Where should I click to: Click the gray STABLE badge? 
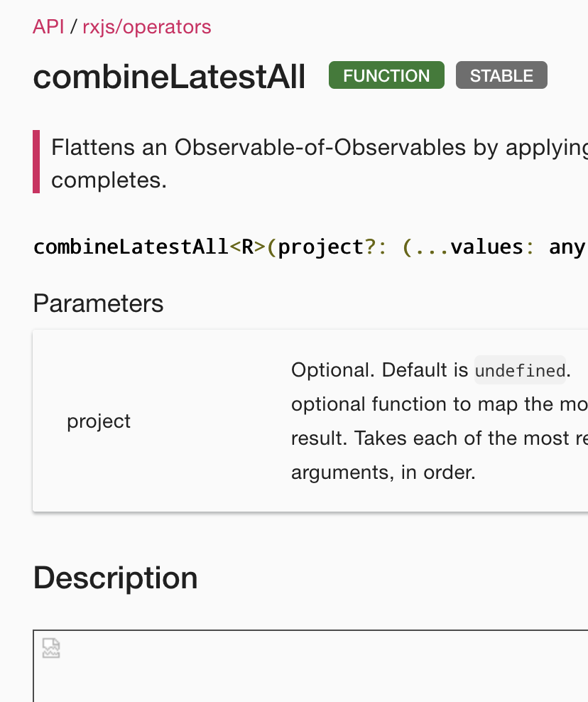501,75
